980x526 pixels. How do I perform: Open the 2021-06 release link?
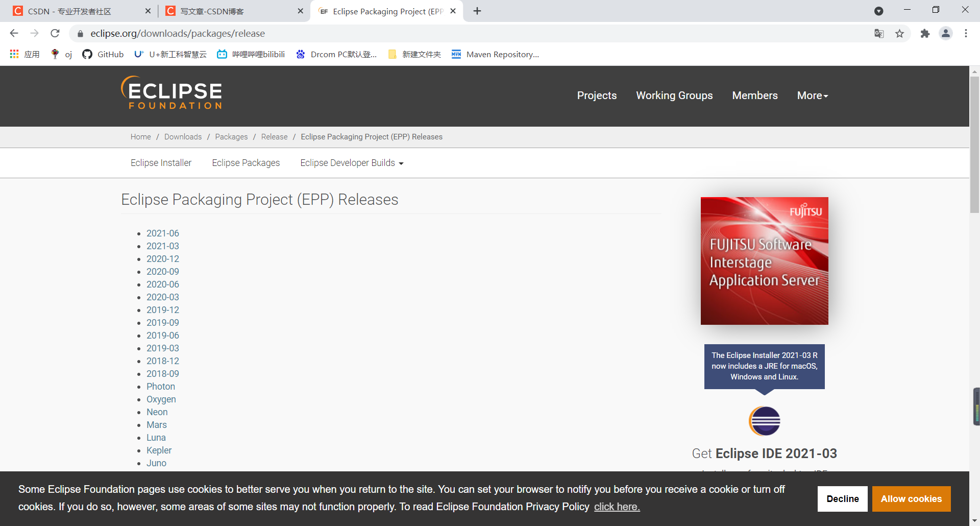(162, 233)
